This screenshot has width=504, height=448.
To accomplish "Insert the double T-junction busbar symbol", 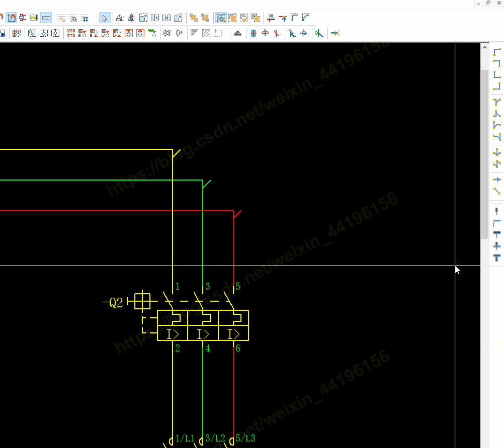I will 497,258.
